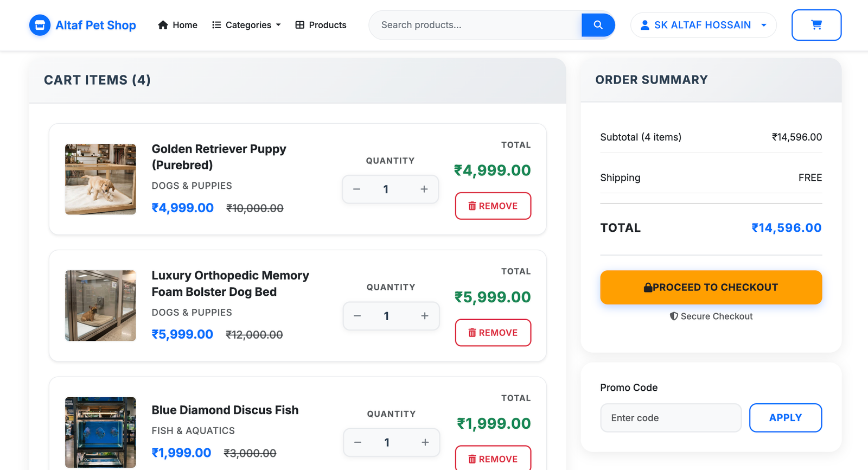This screenshot has height=470, width=868.
Task: Open the Golden Retriever Puppy thumbnail
Action: pyautogui.click(x=100, y=179)
